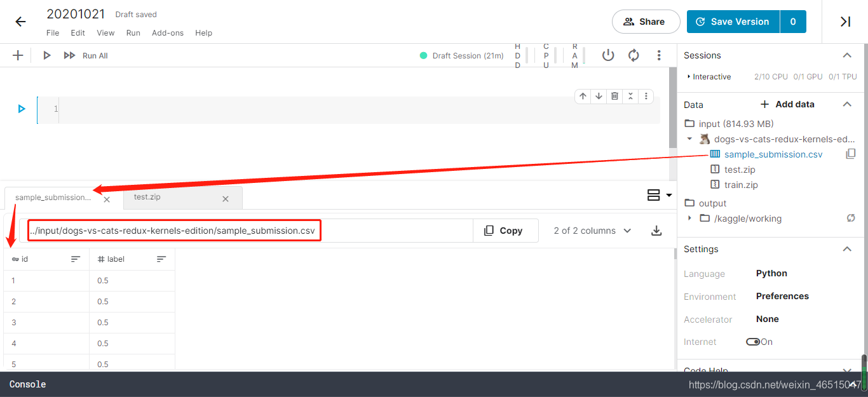The image size is (868, 397).
Task: Change the Python language setting
Action: (x=771, y=273)
